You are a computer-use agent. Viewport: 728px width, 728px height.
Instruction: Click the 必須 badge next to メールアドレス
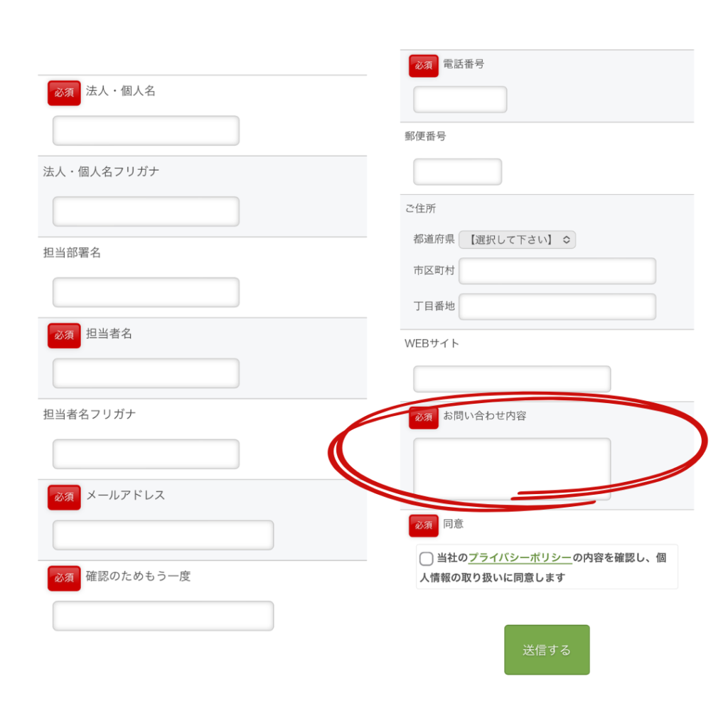point(64,497)
